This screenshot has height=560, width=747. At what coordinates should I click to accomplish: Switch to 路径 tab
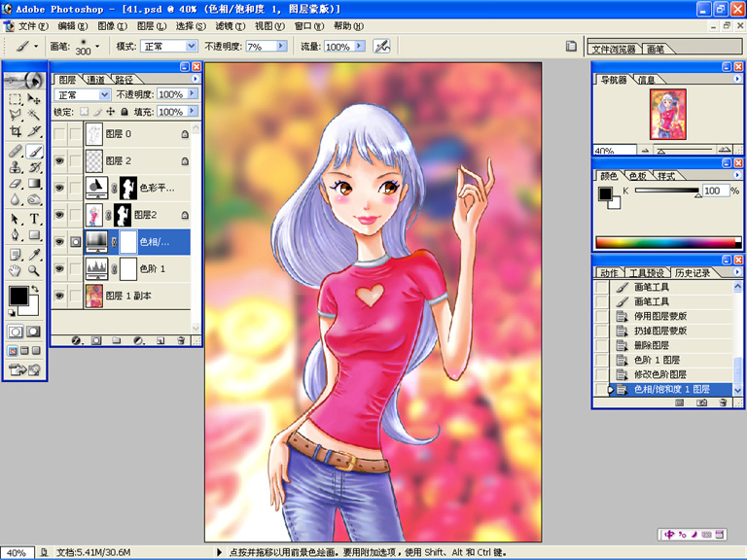[124, 80]
